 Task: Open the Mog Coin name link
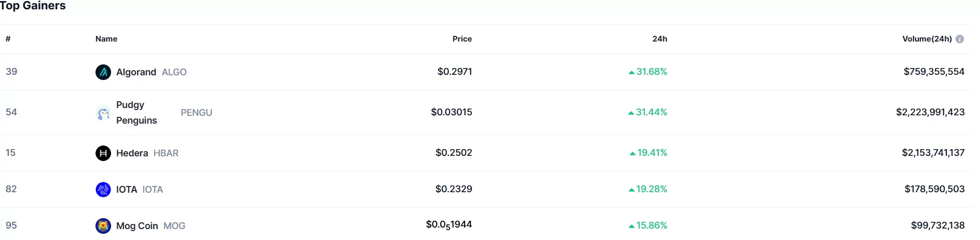click(137, 226)
